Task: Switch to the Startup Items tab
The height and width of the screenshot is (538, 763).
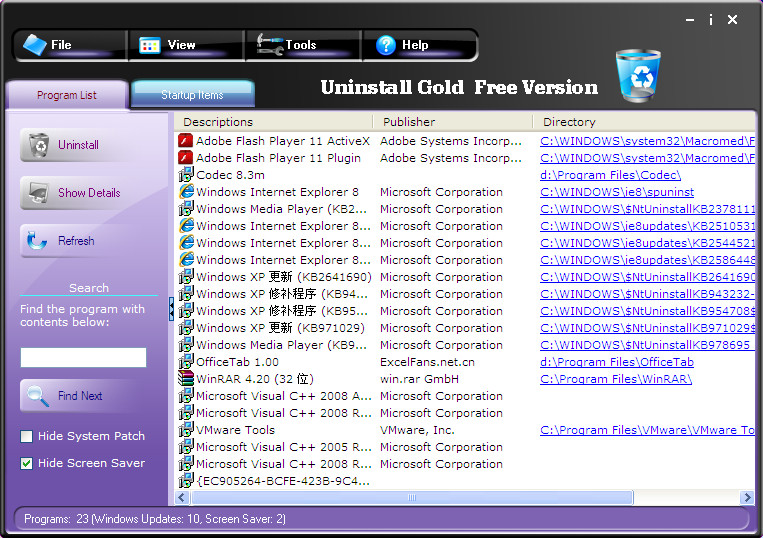Action: click(x=193, y=94)
